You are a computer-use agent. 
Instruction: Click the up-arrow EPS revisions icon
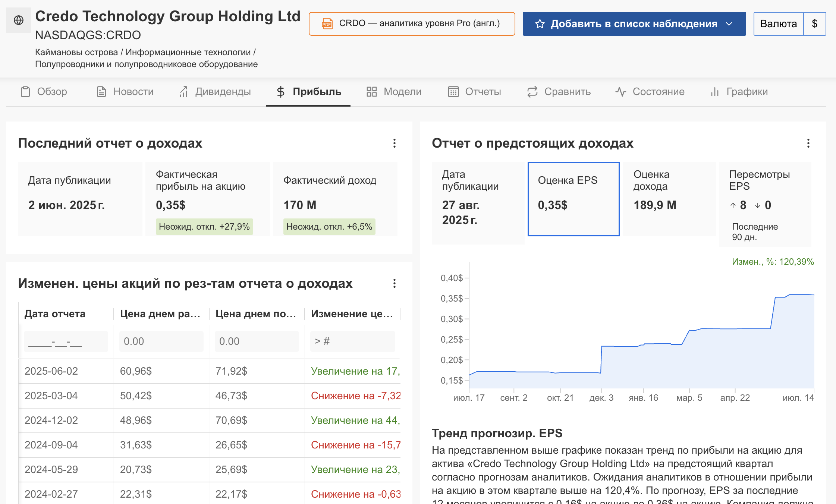click(733, 205)
